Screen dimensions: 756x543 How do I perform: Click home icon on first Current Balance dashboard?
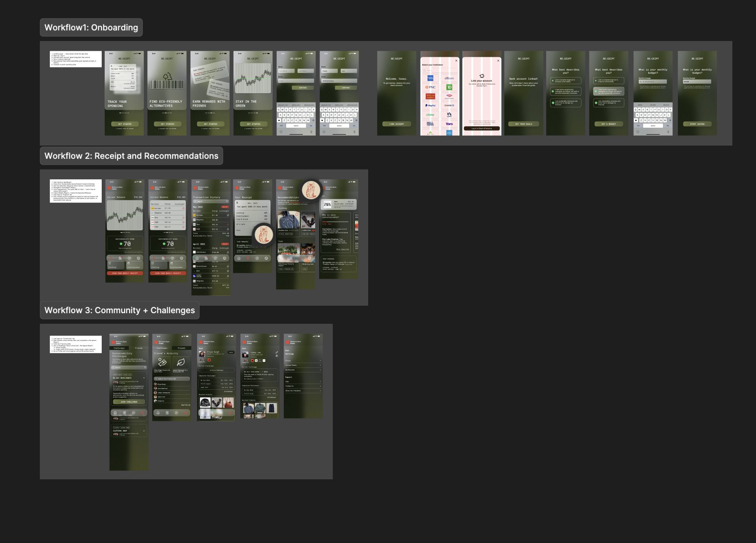pyautogui.click(x=111, y=258)
